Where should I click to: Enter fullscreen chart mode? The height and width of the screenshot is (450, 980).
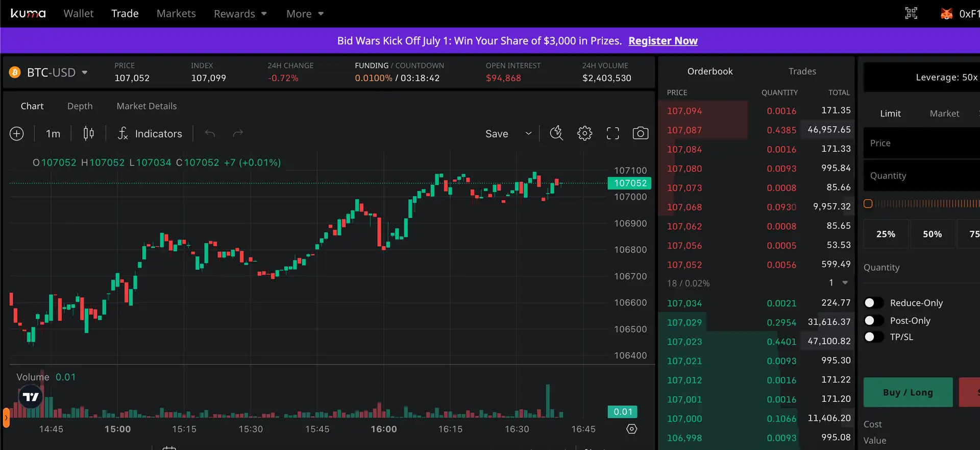tap(612, 134)
